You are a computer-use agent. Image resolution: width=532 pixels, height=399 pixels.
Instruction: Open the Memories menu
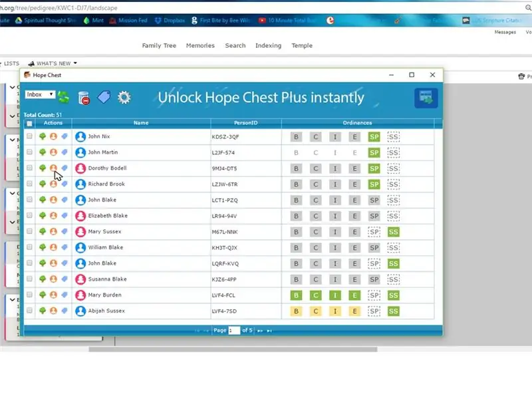click(x=200, y=45)
